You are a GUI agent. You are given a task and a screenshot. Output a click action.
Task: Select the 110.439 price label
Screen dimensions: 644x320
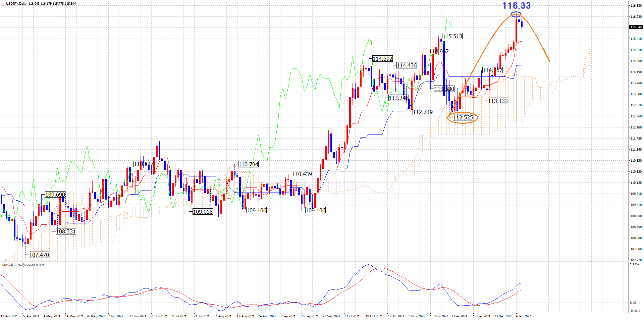pyautogui.click(x=302, y=174)
